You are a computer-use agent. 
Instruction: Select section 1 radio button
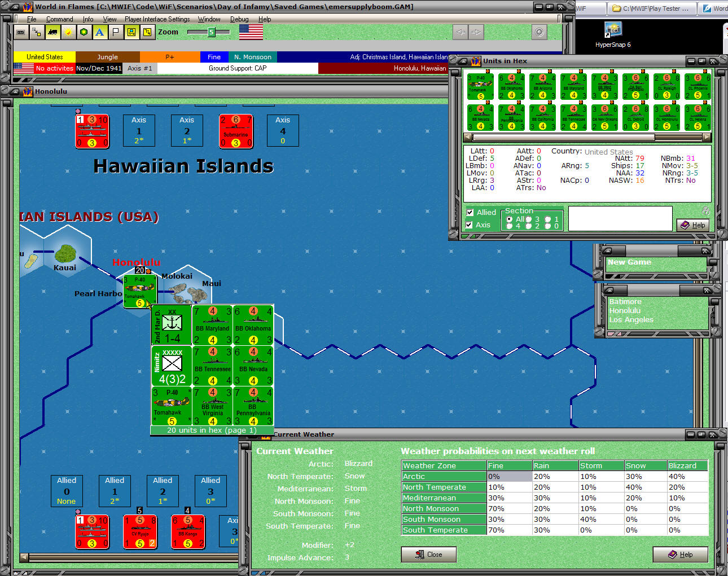click(548, 219)
